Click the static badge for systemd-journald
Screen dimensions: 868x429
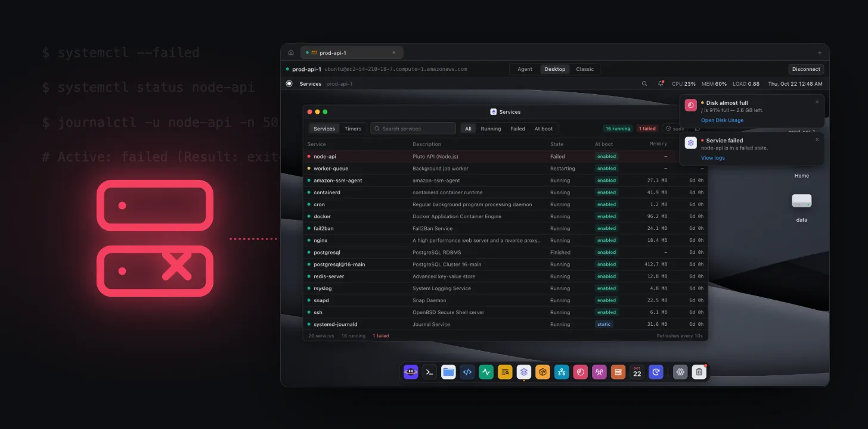pyautogui.click(x=604, y=324)
